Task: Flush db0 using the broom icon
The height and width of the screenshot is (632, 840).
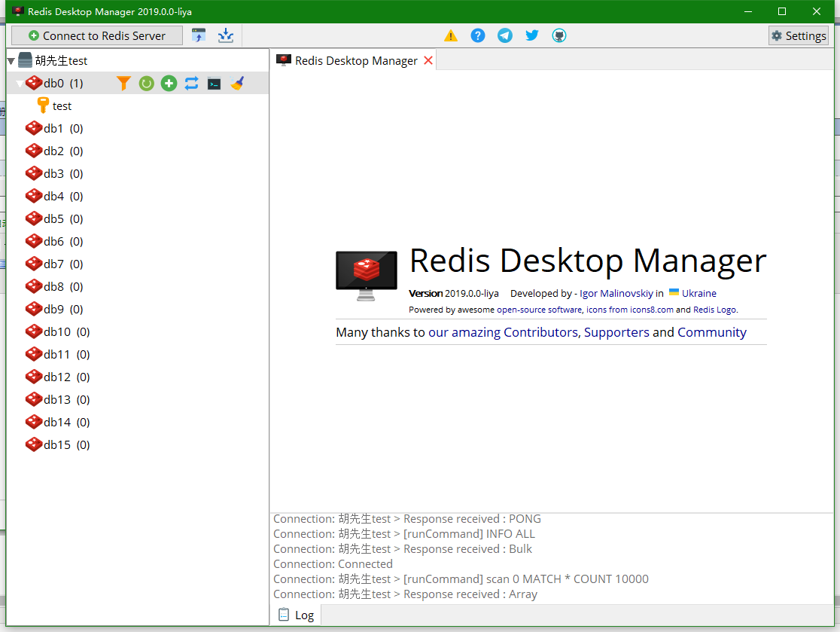Action: tap(236, 83)
